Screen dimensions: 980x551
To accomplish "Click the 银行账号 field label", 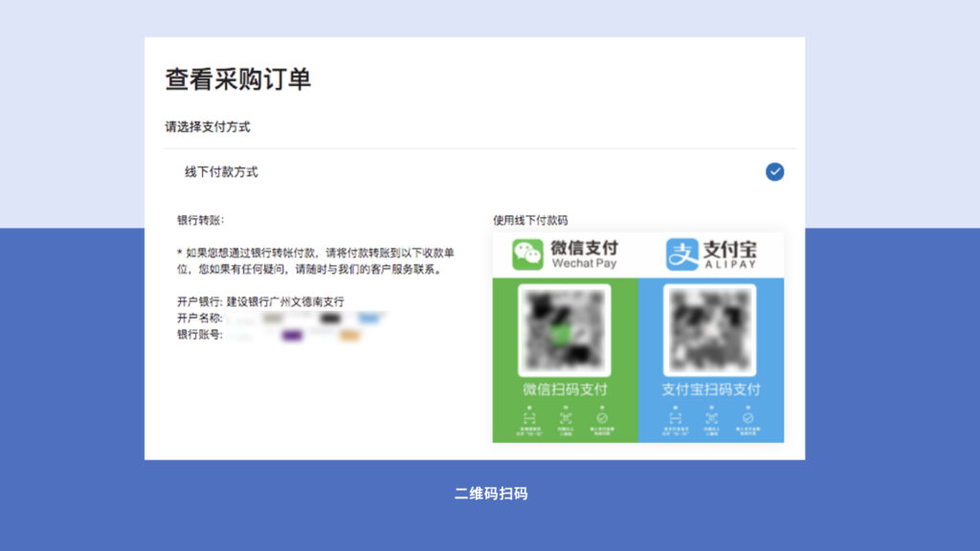I will [200, 335].
